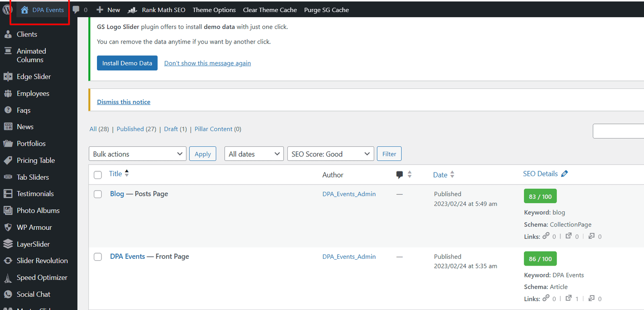This screenshot has height=310, width=644.
Task: Show the Pillar Content filter
Action: (218, 129)
